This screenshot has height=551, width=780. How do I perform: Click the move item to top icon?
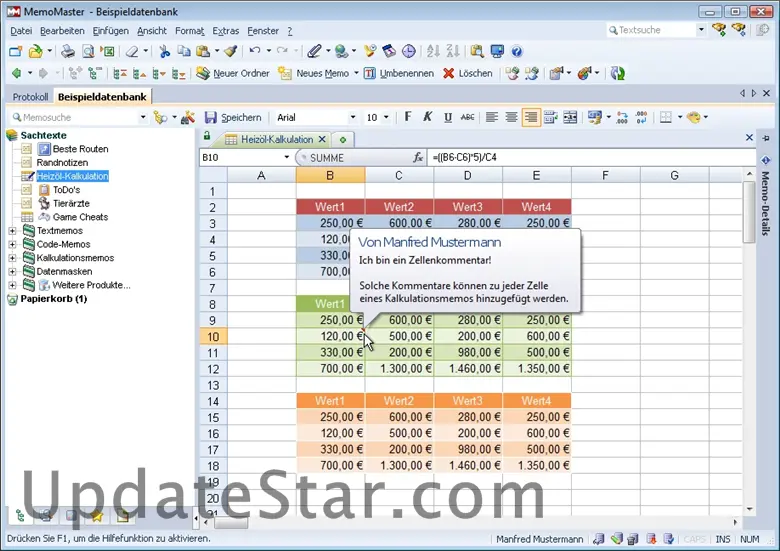click(119, 74)
